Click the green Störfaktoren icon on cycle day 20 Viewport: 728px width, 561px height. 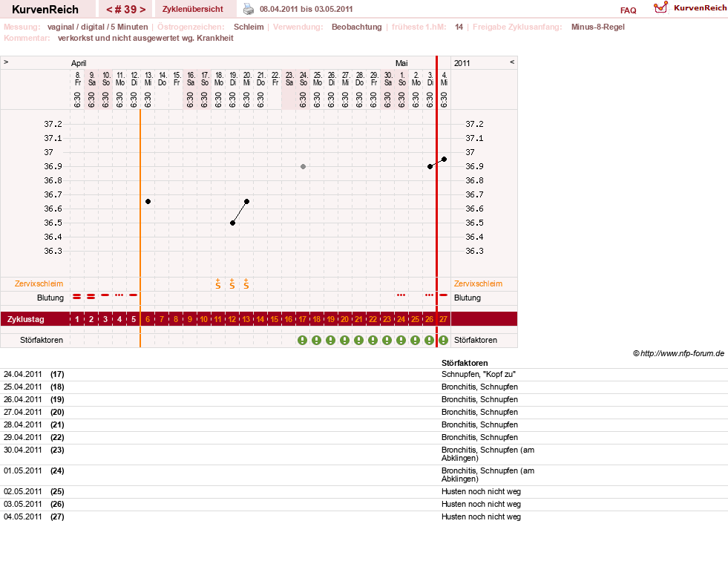(344, 341)
